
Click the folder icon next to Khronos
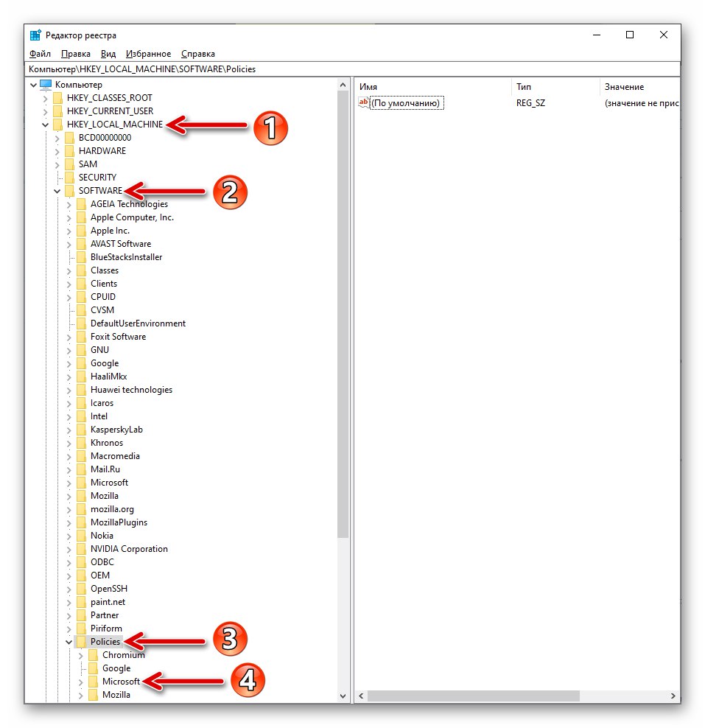[82, 443]
